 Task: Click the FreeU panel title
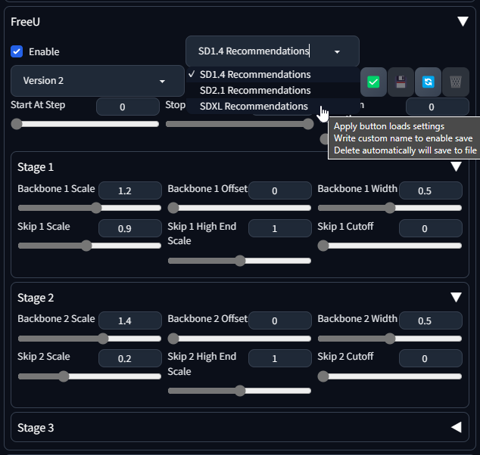[25, 22]
